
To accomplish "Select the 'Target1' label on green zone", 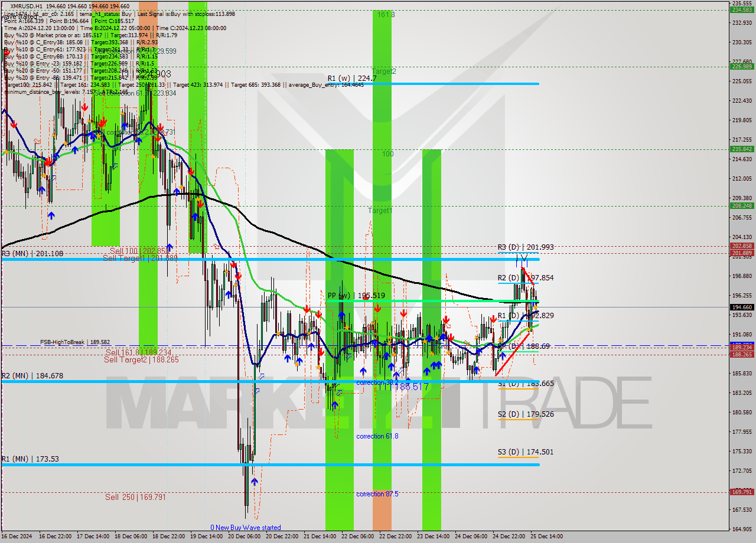I will [x=380, y=211].
